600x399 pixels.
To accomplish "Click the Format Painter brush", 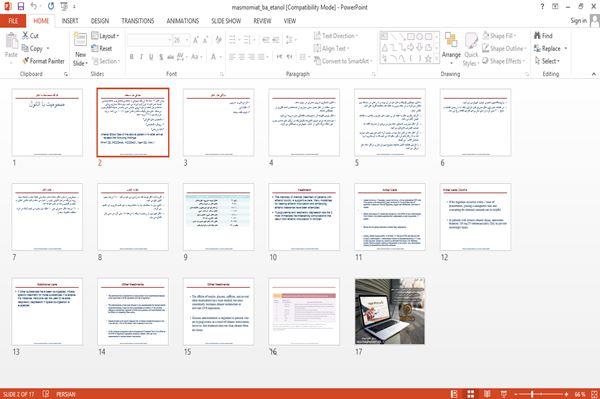I will (44, 61).
